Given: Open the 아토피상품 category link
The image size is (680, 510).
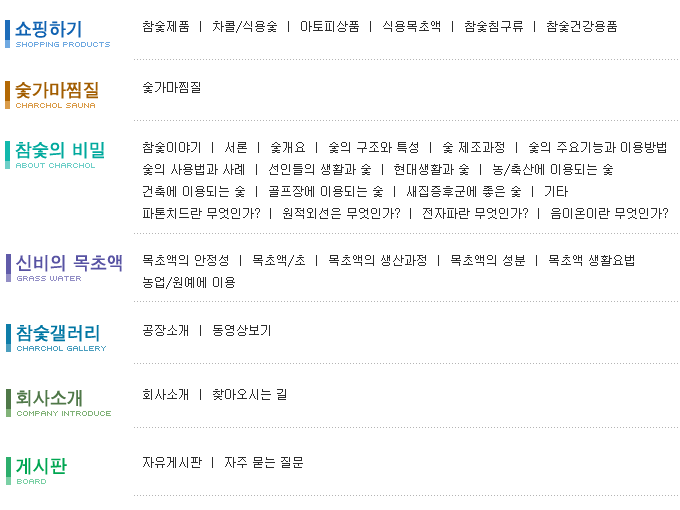Looking at the screenshot, I should pos(330,26).
